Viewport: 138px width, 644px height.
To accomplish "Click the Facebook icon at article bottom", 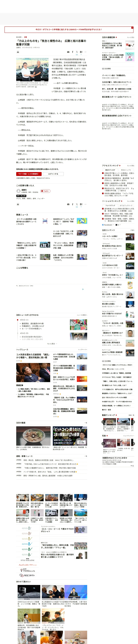I will (73, 204).
